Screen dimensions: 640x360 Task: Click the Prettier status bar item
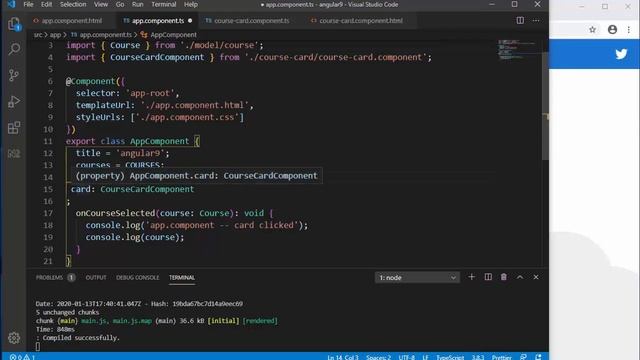point(502,357)
